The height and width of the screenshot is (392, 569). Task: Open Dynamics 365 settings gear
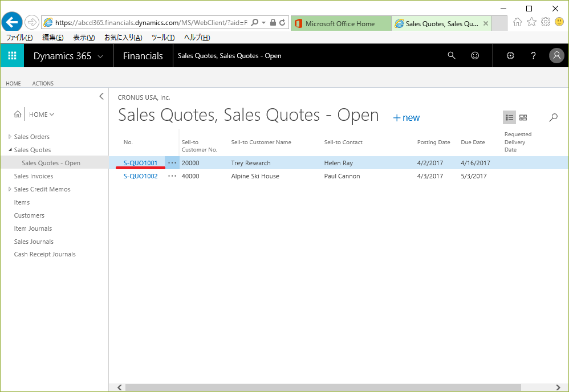(510, 55)
